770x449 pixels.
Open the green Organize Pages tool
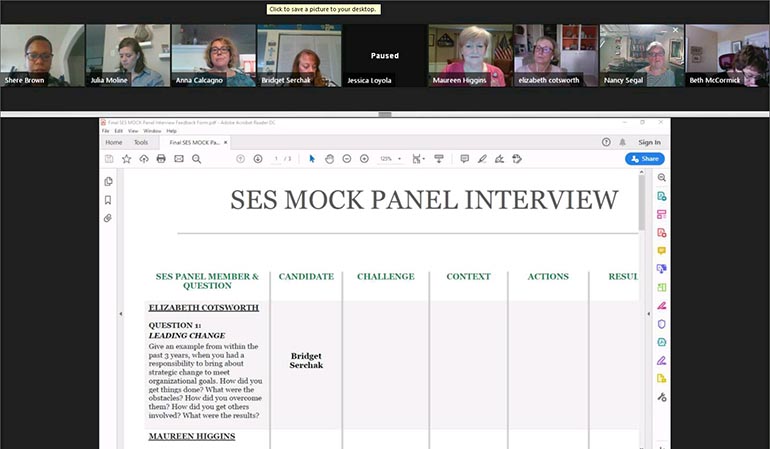(x=661, y=287)
